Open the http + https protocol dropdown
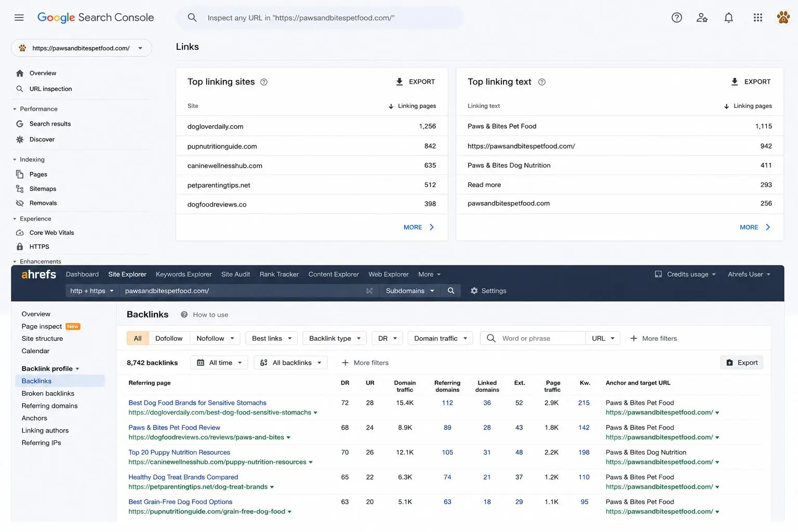 (x=92, y=291)
